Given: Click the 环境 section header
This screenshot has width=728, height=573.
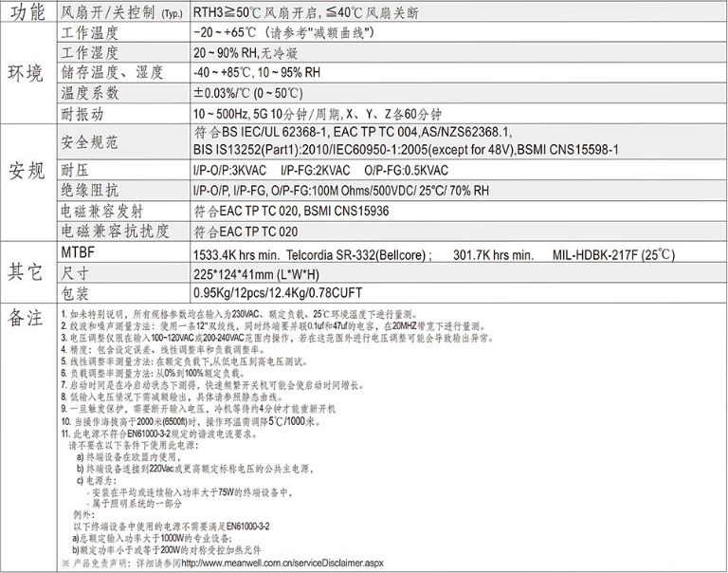Looking at the screenshot, I should (27, 75).
